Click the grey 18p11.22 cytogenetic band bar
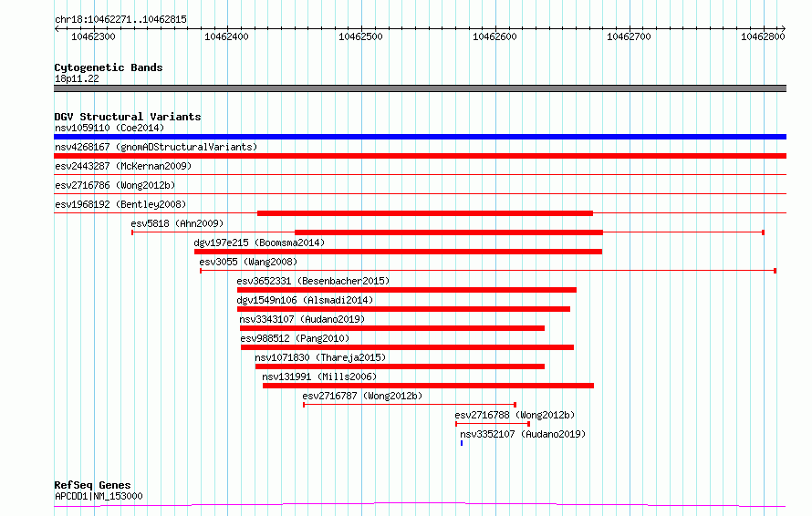 coord(420,88)
